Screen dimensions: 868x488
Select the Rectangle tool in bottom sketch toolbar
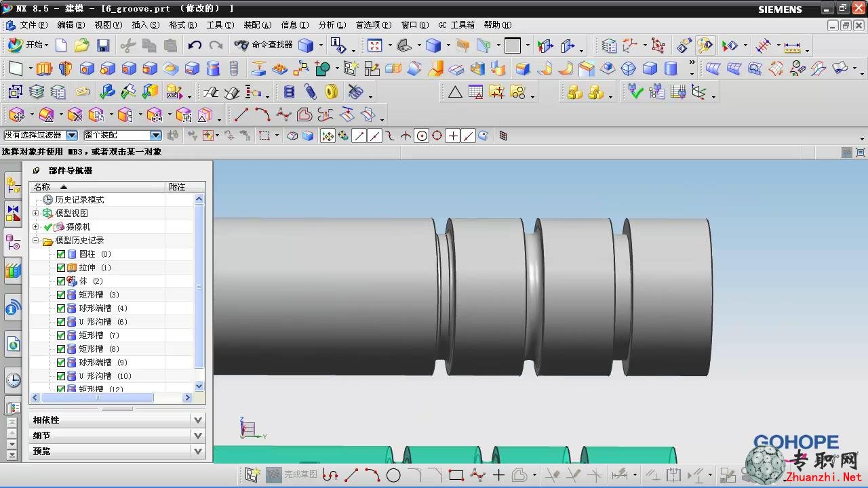click(x=456, y=475)
